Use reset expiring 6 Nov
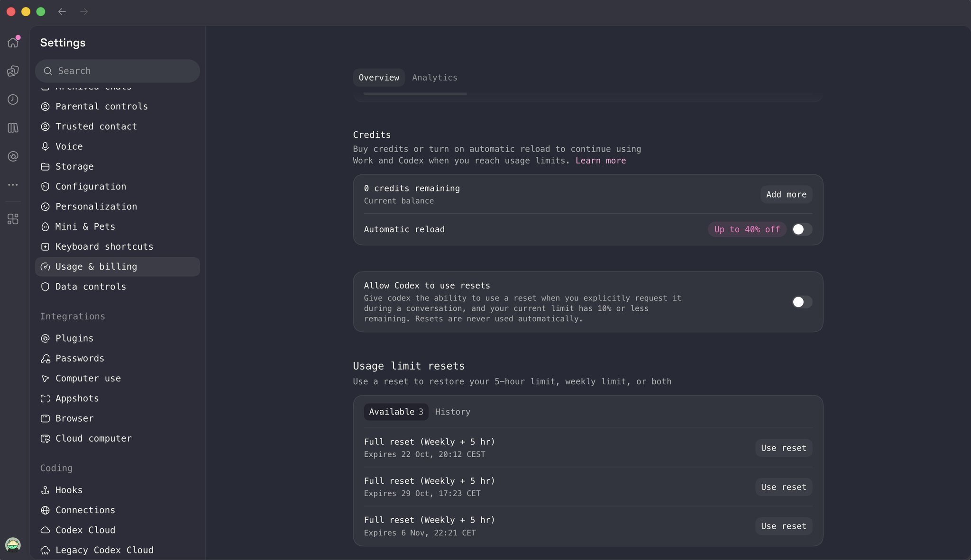The image size is (971, 560). tap(783, 526)
